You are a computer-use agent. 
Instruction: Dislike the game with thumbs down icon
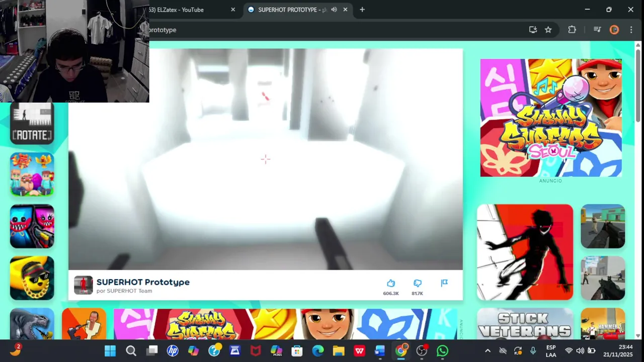click(418, 284)
